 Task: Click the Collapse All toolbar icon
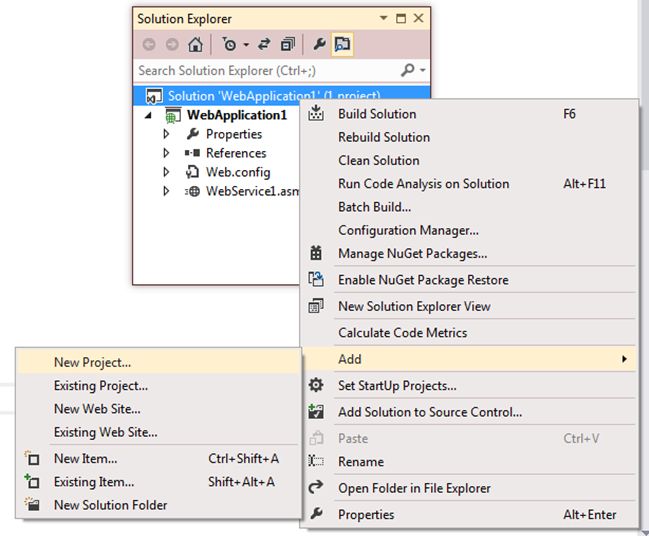[x=288, y=44]
